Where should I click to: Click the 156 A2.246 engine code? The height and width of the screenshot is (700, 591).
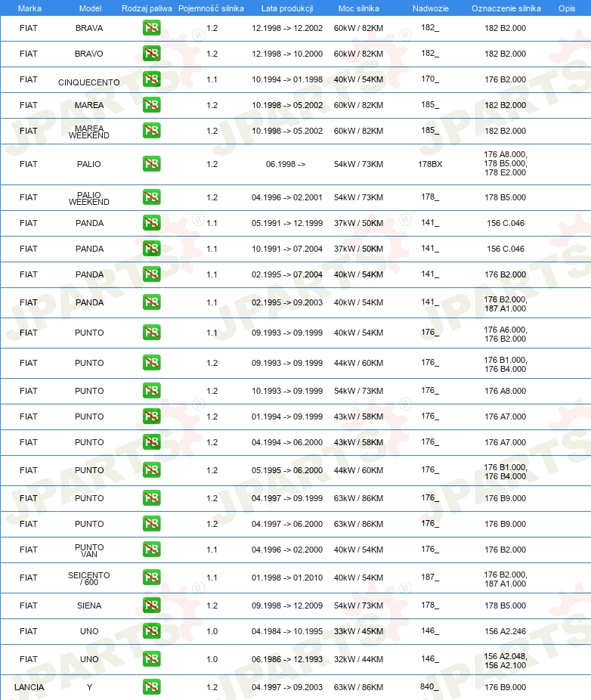pos(506,631)
